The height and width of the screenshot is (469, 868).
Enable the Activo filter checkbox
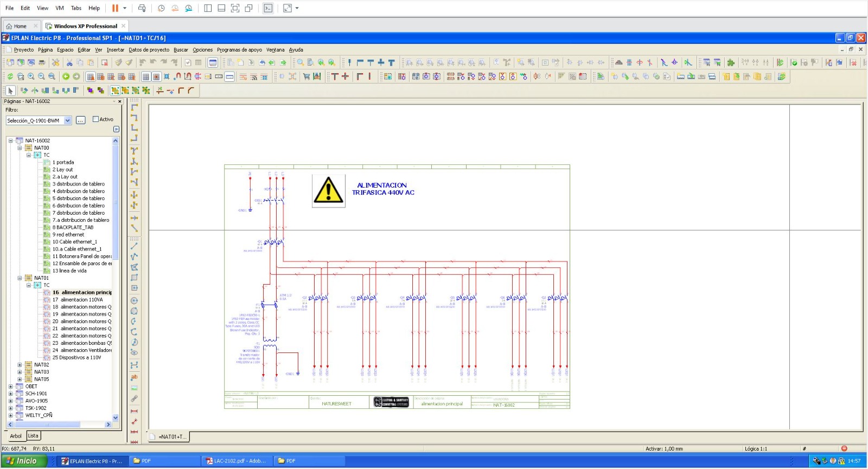[95, 119]
